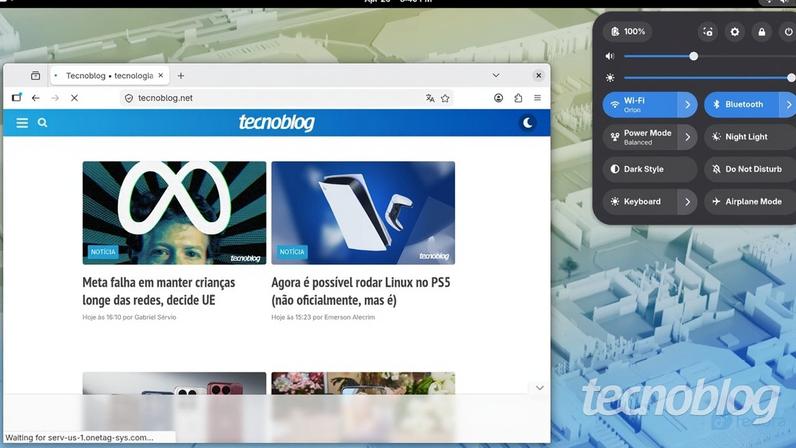
Task: Open system Settings gear in quick panel
Action: (735, 32)
